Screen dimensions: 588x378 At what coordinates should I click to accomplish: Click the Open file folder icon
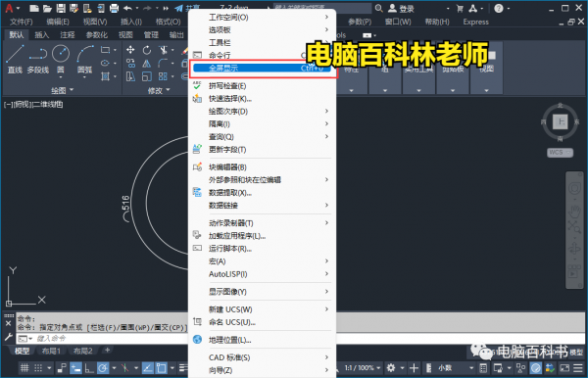click(47, 8)
